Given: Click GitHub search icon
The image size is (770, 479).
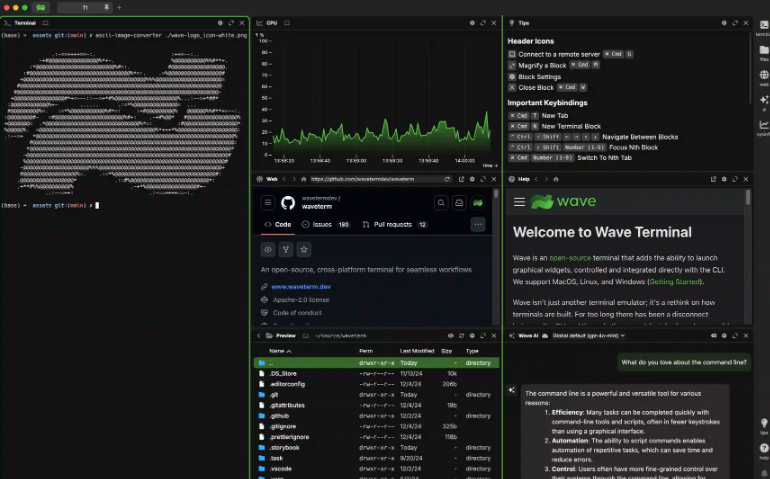Looking at the screenshot, I should click(441, 203).
